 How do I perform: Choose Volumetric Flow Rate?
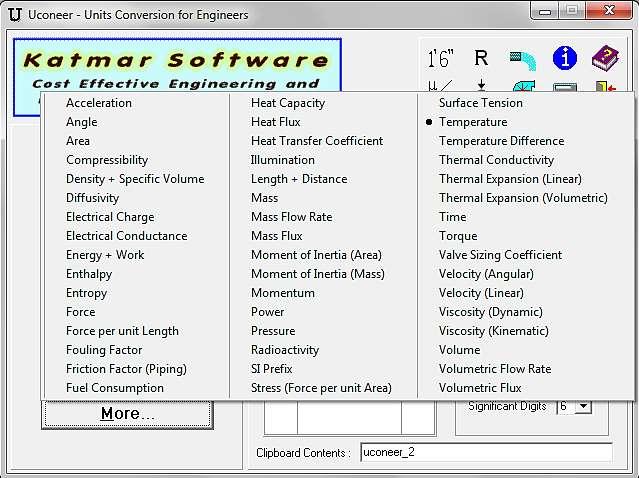[495, 369]
